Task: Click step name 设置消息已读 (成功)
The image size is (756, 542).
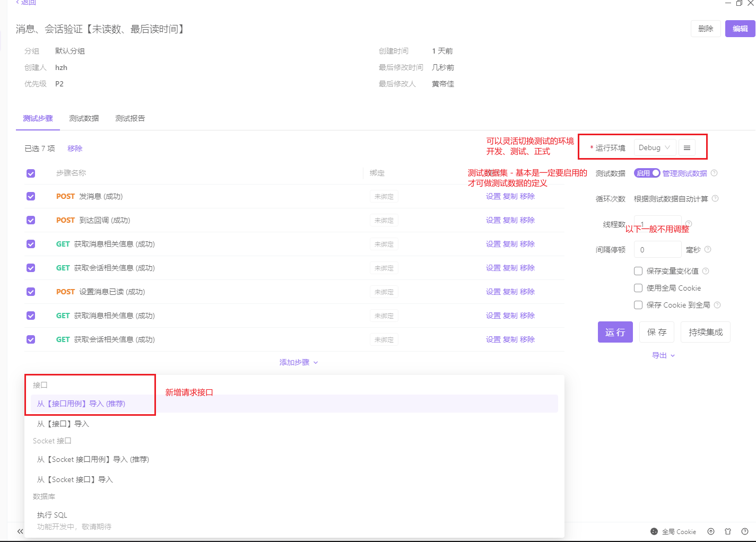Action: tap(112, 292)
